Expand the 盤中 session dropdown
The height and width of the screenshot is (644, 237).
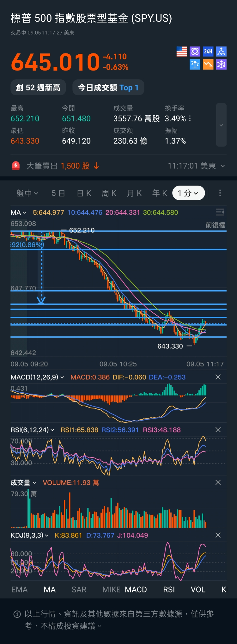pyautogui.click(x=27, y=193)
